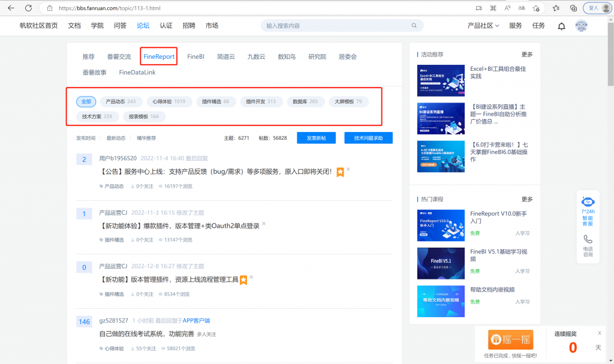Open FineReport V10.0新手入门 course thumbnail
Screen dimensions: 614x364
pos(441,225)
